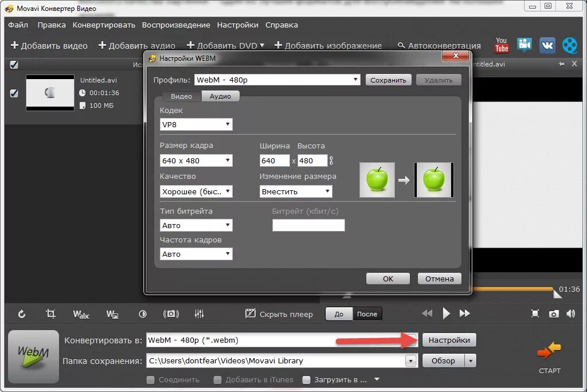Click the volume speaker icon
This screenshot has height=392, width=587.
[x=571, y=313]
